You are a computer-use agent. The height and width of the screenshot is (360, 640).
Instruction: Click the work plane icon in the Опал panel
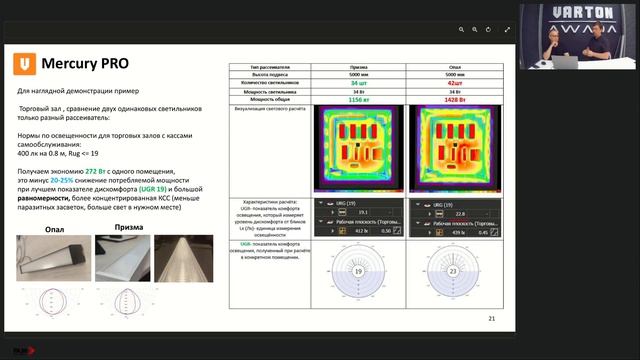coord(427,224)
